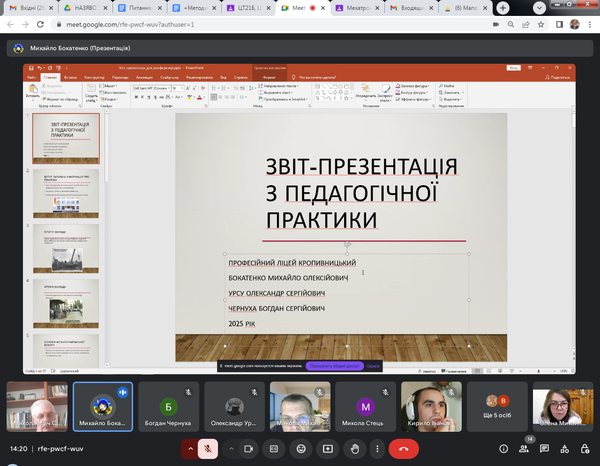This screenshot has height=466, width=600.
Task: Click the present screen icon
Action: [x=326, y=449]
